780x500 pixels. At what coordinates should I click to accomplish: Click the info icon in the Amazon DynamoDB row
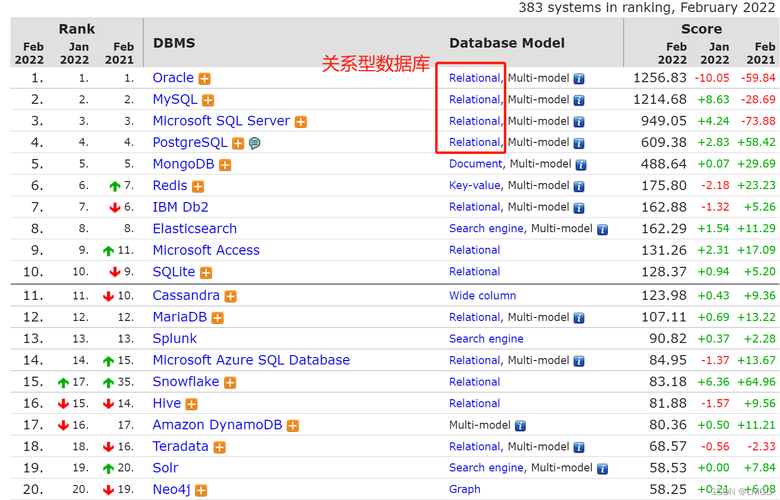(520, 426)
